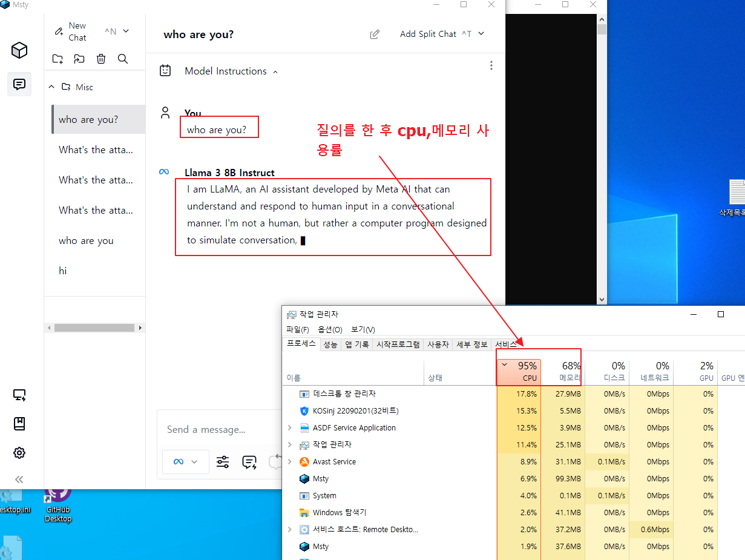
Task: Open the Meta model selector dropdown
Action: point(186,461)
